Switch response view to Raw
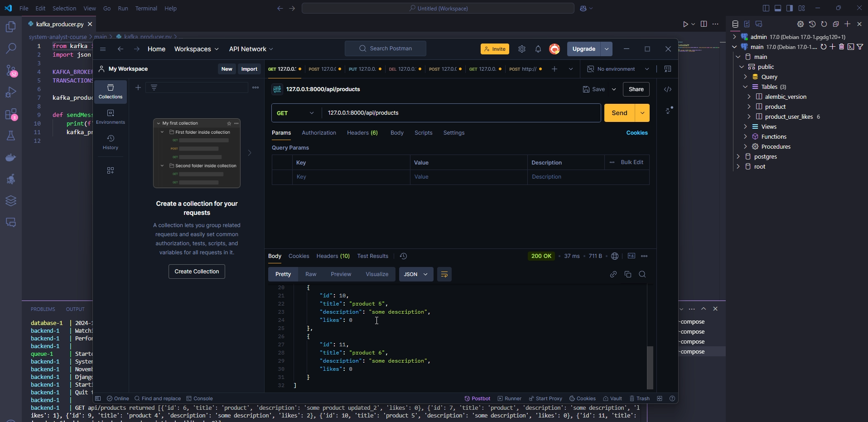 click(x=311, y=274)
